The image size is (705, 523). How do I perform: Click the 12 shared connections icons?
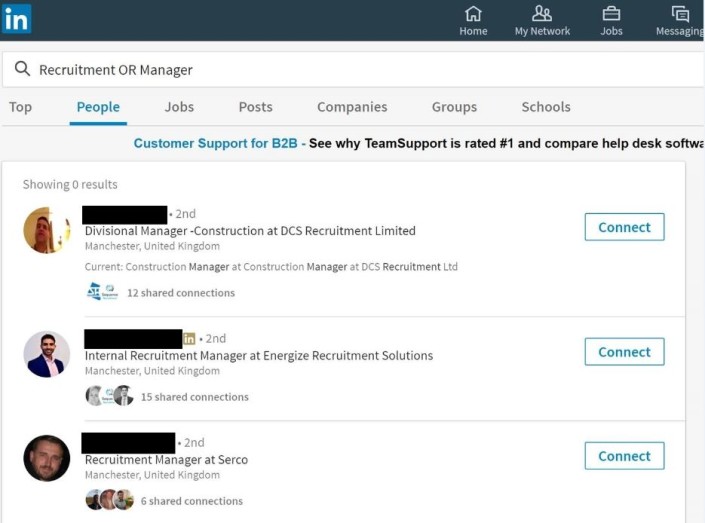pyautogui.click(x=102, y=292)
